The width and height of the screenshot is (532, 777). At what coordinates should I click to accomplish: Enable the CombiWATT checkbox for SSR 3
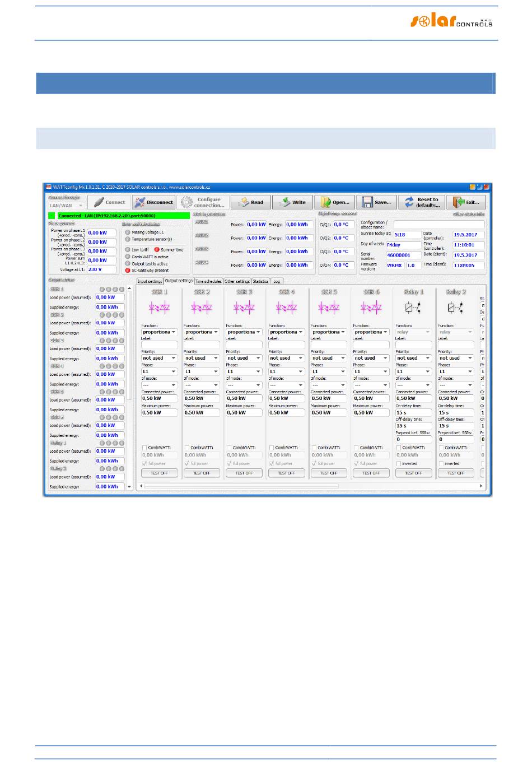230,448
